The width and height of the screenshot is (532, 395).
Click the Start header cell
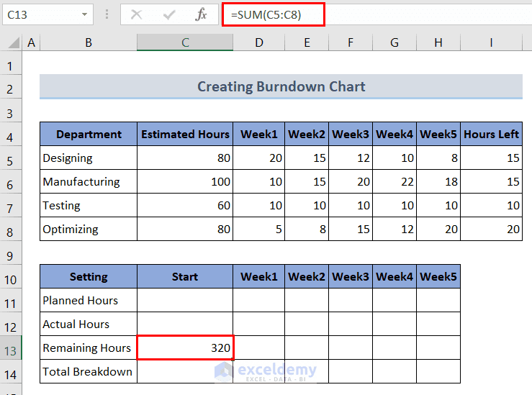coord(185,277)
